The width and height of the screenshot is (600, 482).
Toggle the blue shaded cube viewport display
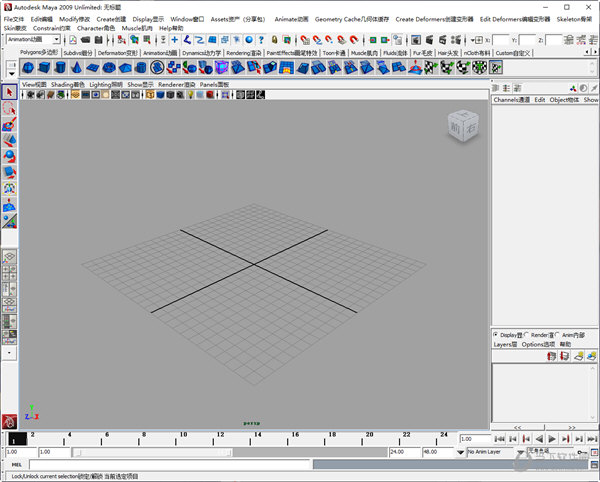(x=160, y=94)
